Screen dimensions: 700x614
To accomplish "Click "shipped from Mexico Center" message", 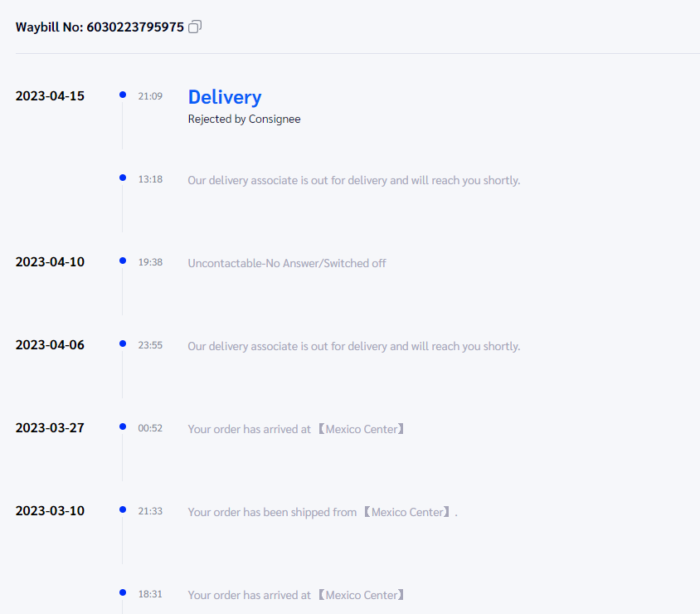I will 323,512.
